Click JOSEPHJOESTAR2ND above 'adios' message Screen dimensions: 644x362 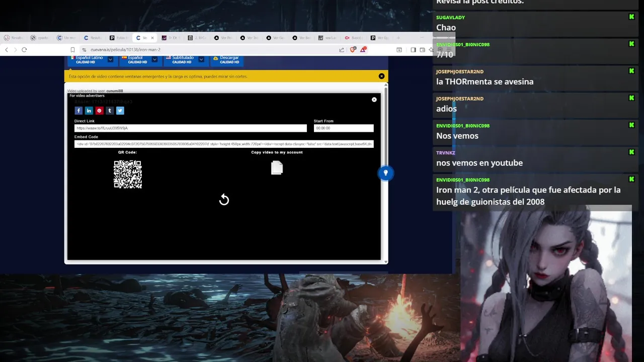[459, 99]
